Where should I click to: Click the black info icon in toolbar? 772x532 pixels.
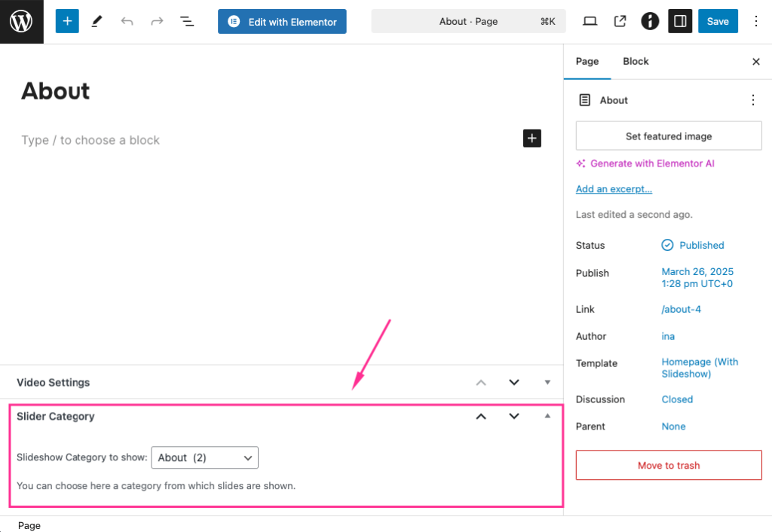(x=649, y=21)
